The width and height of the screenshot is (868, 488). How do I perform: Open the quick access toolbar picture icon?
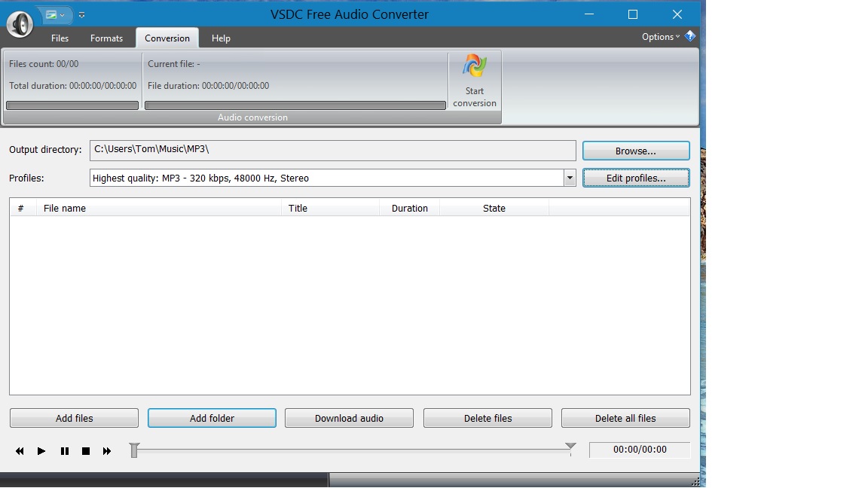[x=51, y=15]
